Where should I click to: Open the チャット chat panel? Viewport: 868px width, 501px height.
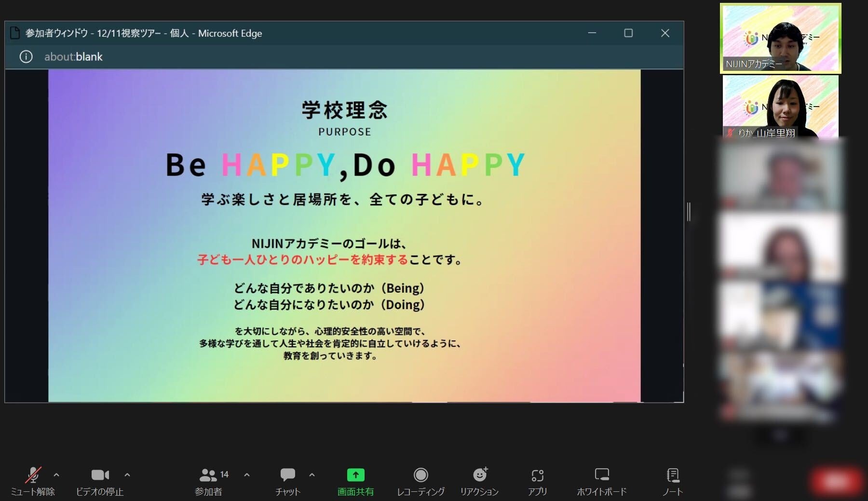click(288, 481)
